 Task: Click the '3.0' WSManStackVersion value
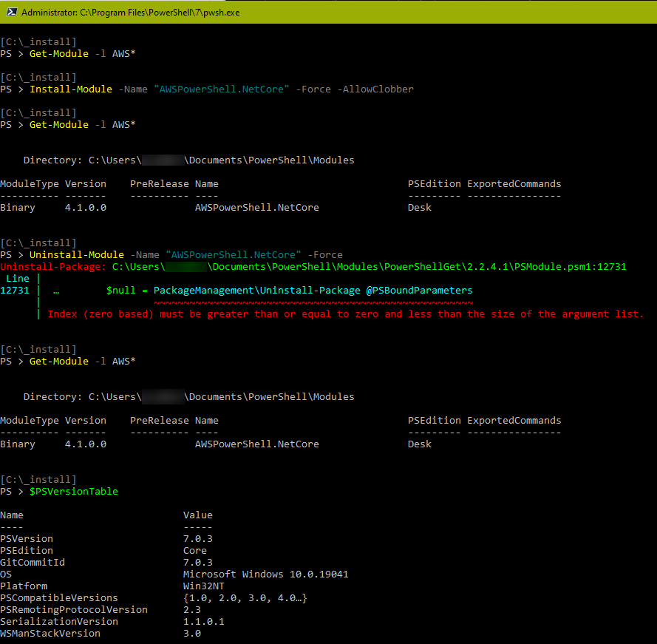click(192, 634)
